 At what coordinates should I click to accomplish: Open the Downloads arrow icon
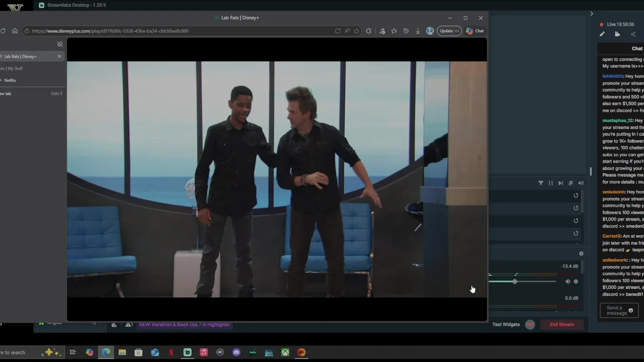pyautogui.click(x=418, y=31)
